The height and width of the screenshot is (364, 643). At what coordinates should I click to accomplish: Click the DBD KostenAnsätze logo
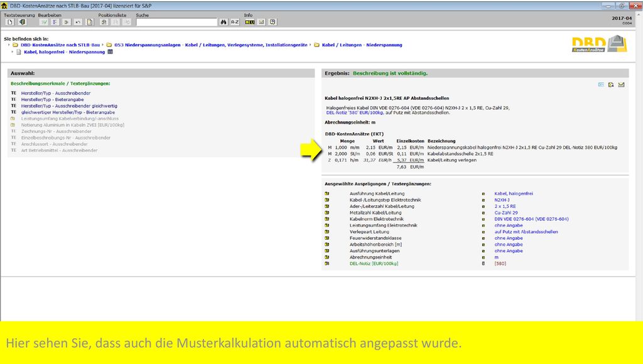point(600,44)
